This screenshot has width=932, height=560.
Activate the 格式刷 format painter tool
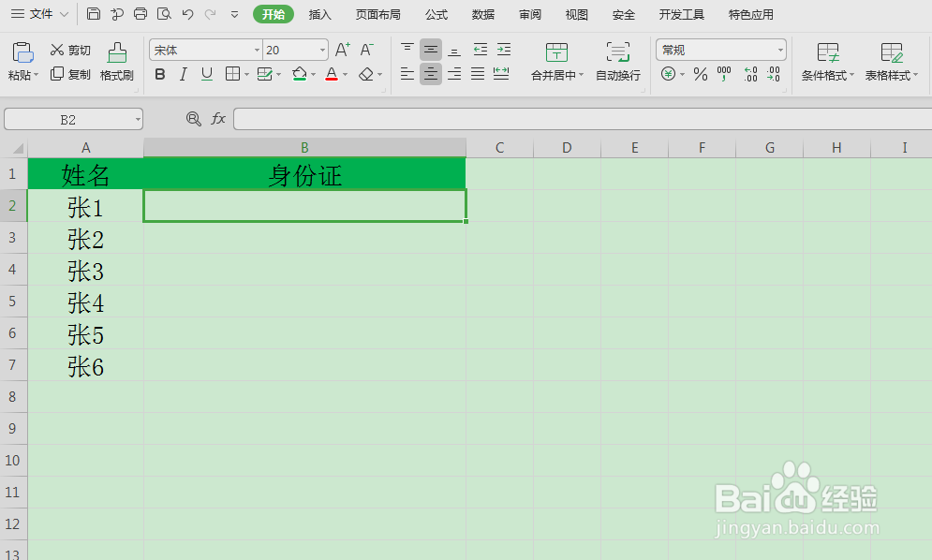(x=116, y=58)
